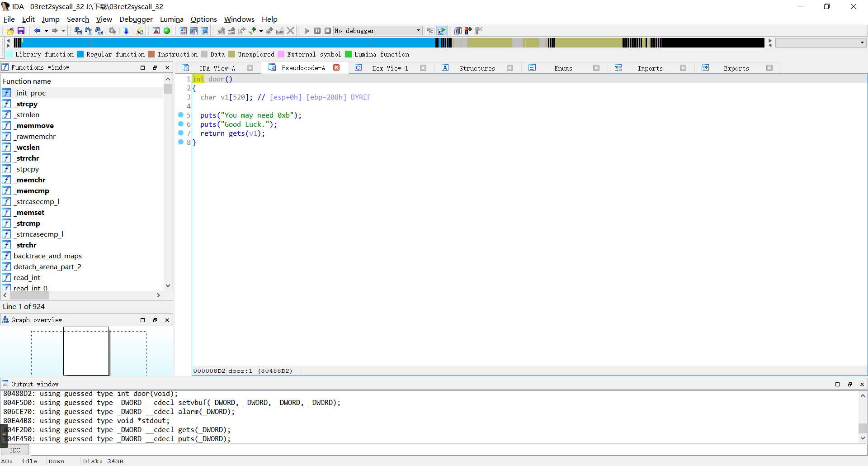
Task: Click the Save database icon
Action: [x=21, y=31]
